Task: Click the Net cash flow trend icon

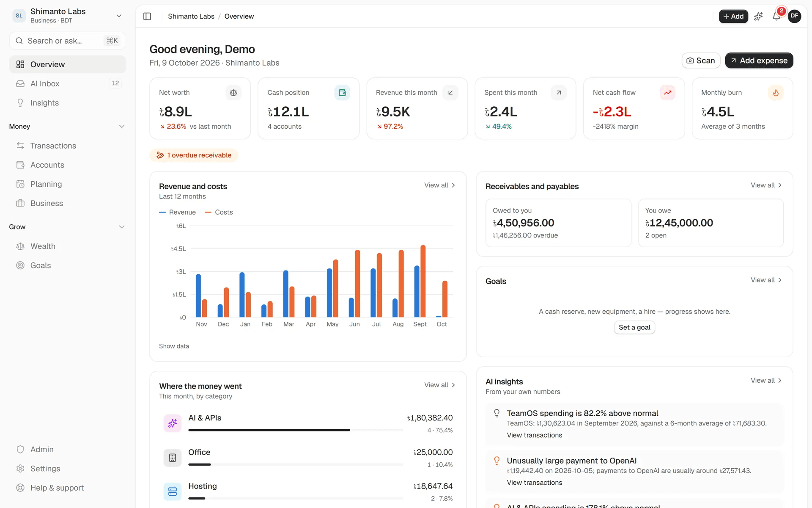Action: [x=667, y=93]
